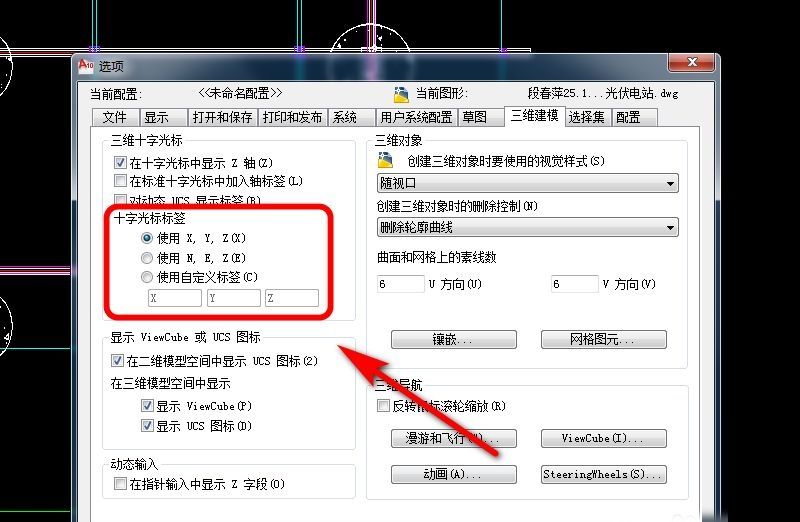Click the 段春萍25.1...光伏电站.dwg file name

603,93
